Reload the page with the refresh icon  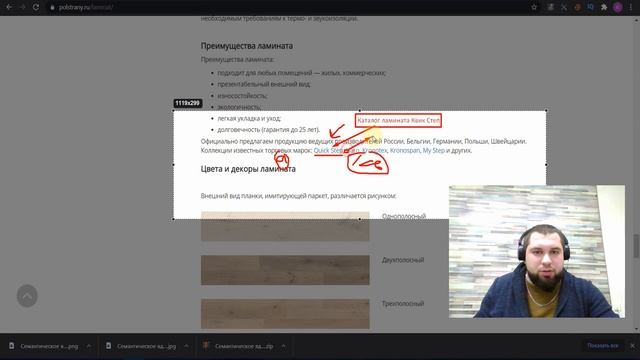click(36, 7)
